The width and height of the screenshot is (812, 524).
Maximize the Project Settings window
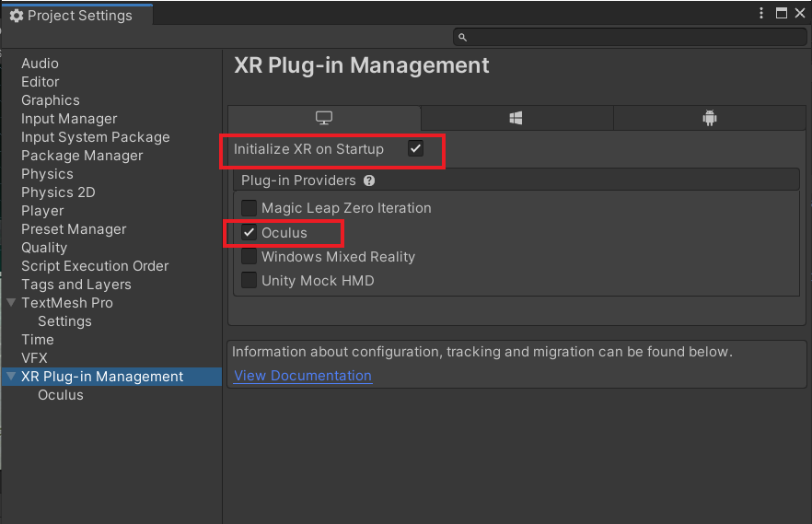click(782, 13)
